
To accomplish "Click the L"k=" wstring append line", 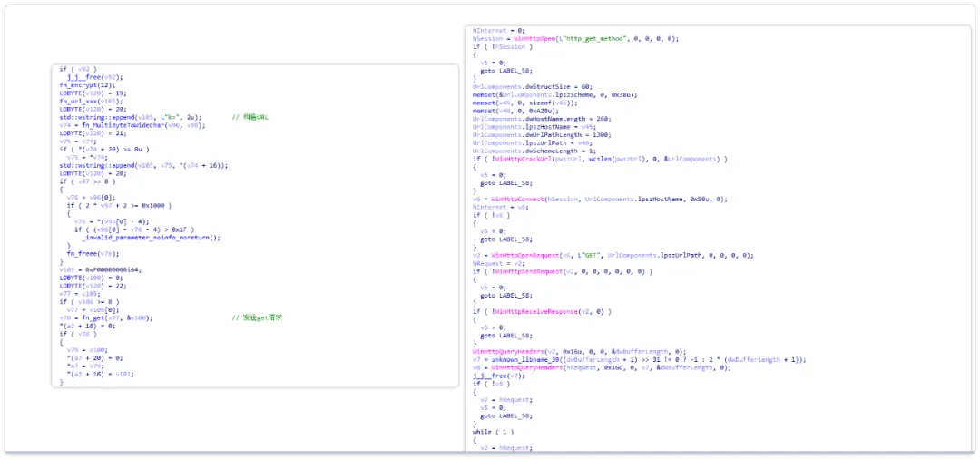I will (131, 117).
